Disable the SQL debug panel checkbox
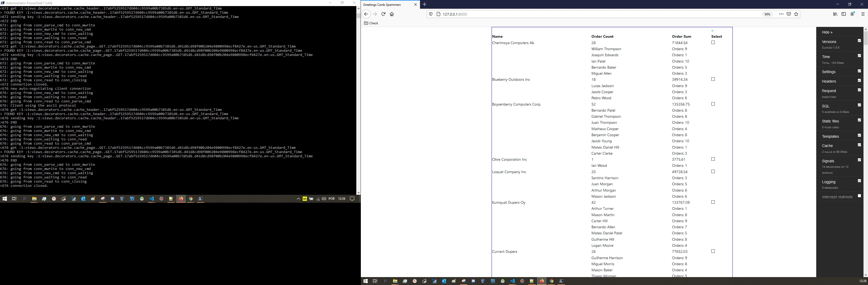Screen dimensions: 868x285 point(859,105)
